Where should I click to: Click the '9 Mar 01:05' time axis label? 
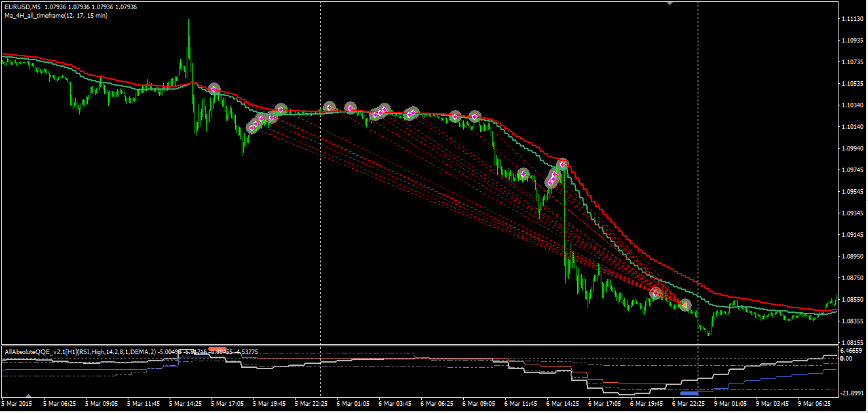[731, 404]
